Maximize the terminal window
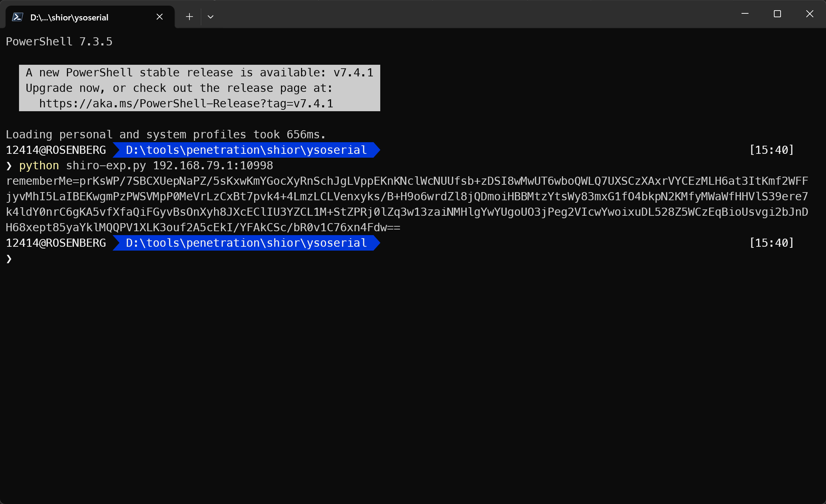The width and height of the screenshot is (826, 504). pos(777,14)
